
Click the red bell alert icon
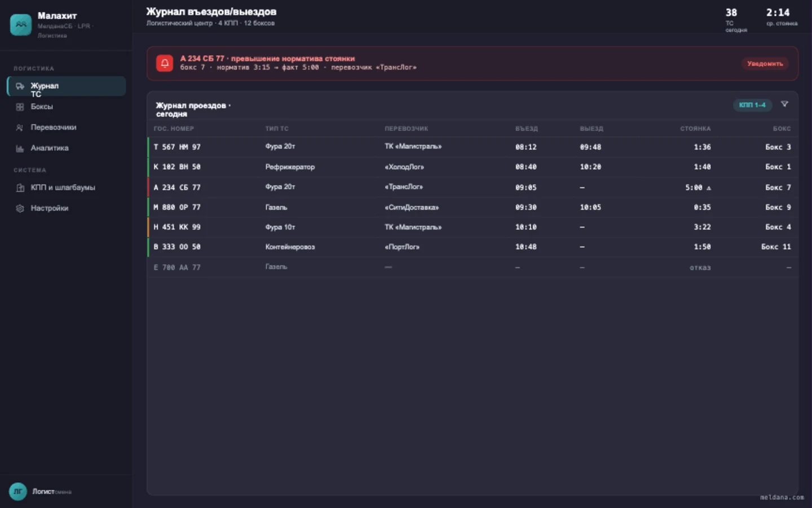click(165, 63)
